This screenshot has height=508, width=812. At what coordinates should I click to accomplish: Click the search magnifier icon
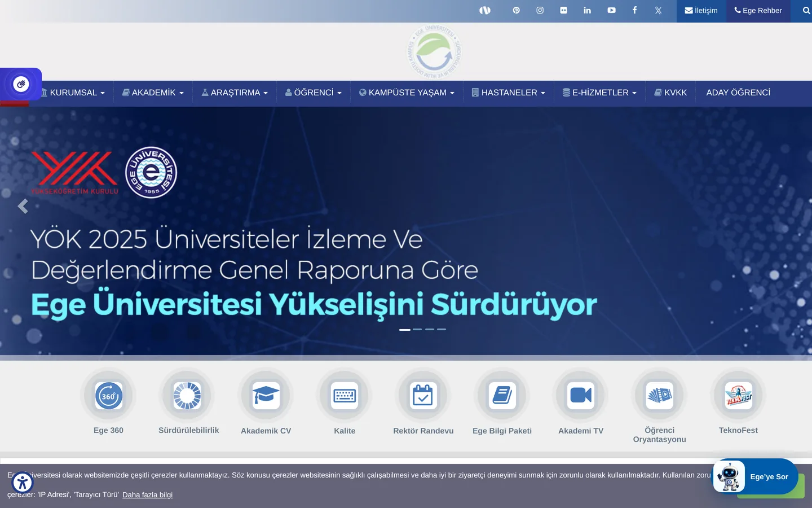(x=806, y=10)
